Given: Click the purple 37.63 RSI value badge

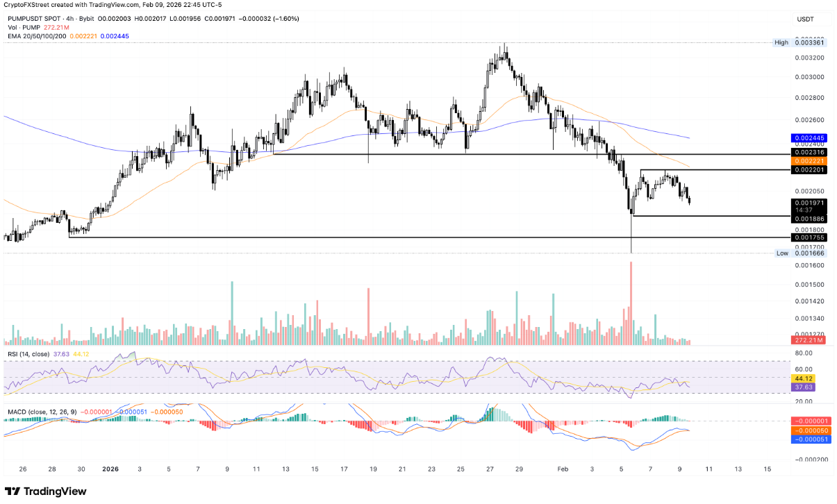Looking at the screenshot, I should pyautogui.click(x=802, y=389).
